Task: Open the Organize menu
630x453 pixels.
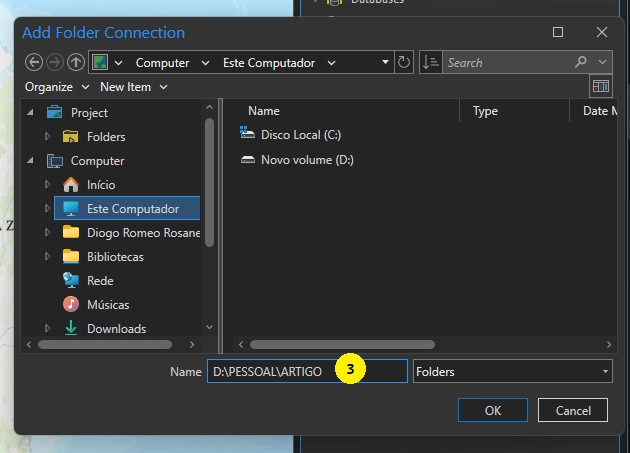Action: tap(55, 87)
